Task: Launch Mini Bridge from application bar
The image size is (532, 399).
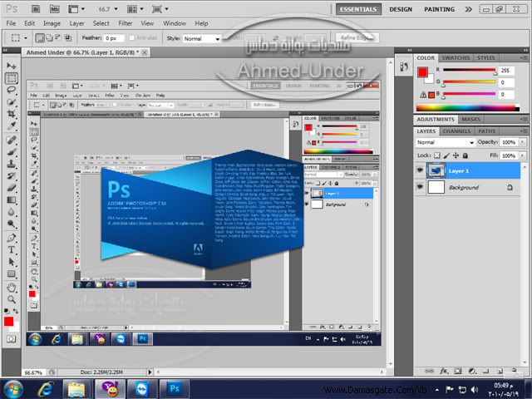Action: (55, 9)
